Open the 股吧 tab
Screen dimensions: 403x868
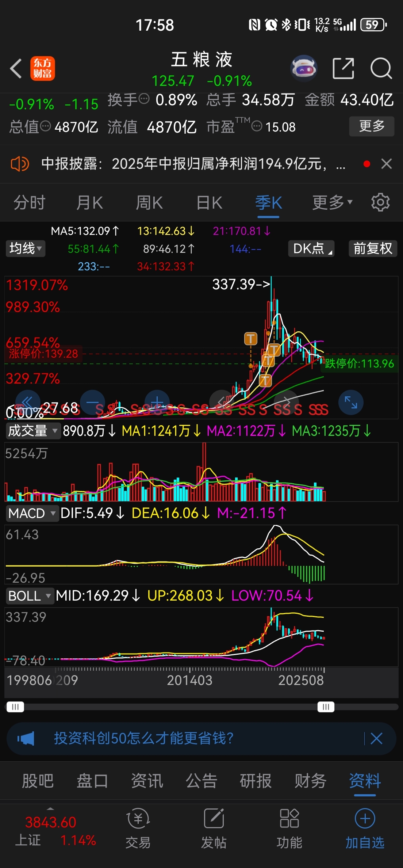38,781
